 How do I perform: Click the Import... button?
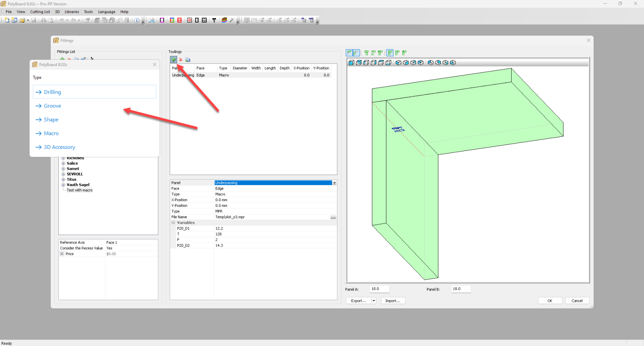pos(392,301)
